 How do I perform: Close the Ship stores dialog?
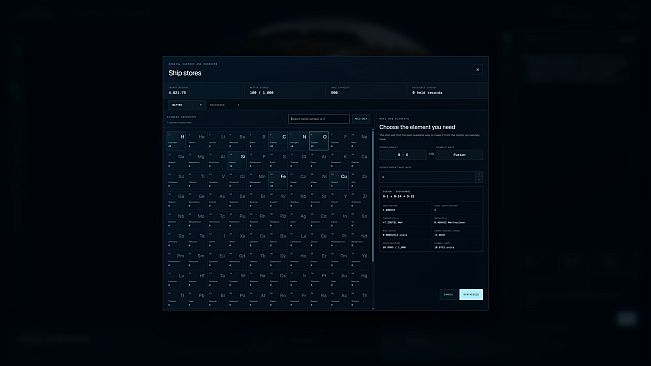[x=477, y=69]
